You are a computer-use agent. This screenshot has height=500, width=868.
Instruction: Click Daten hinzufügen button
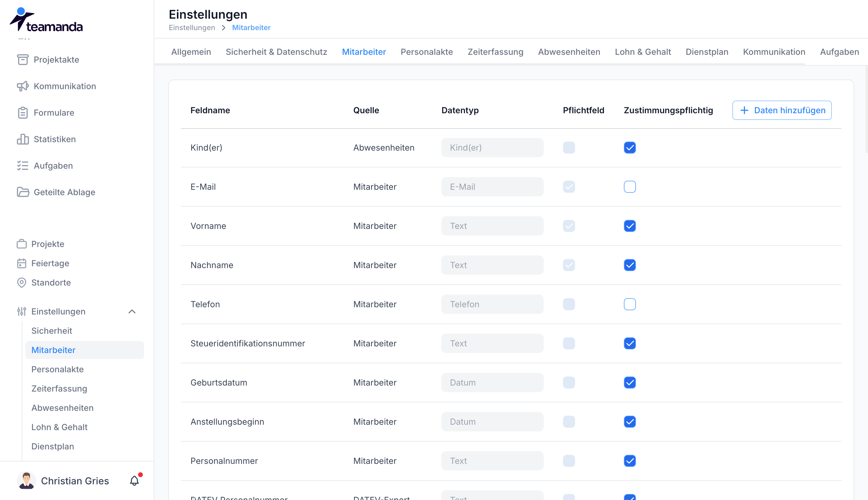(x=782, y=110)
